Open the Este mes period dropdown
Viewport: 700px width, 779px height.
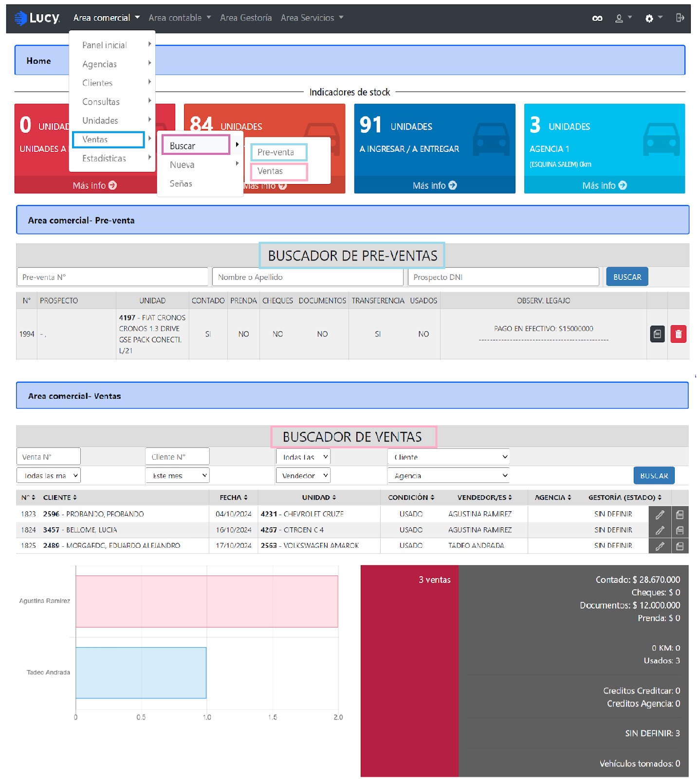178,476
